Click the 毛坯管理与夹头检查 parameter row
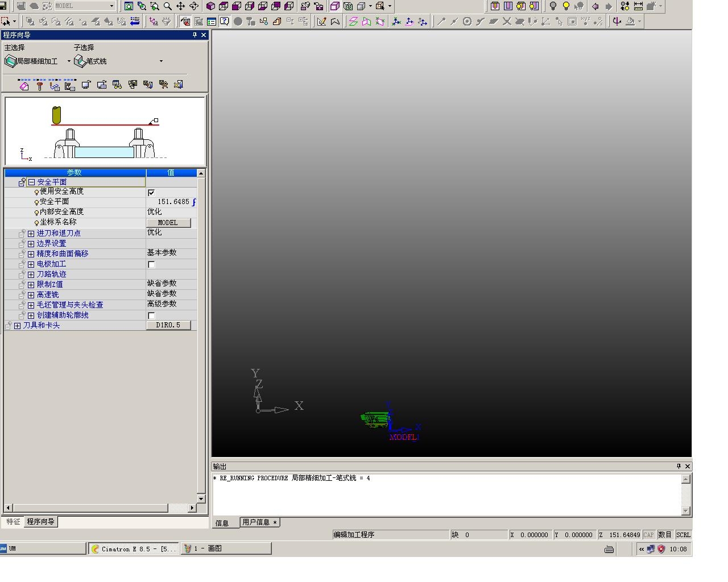Image resolution: width=728 pixels, height=582 pixels. point(101,305)
